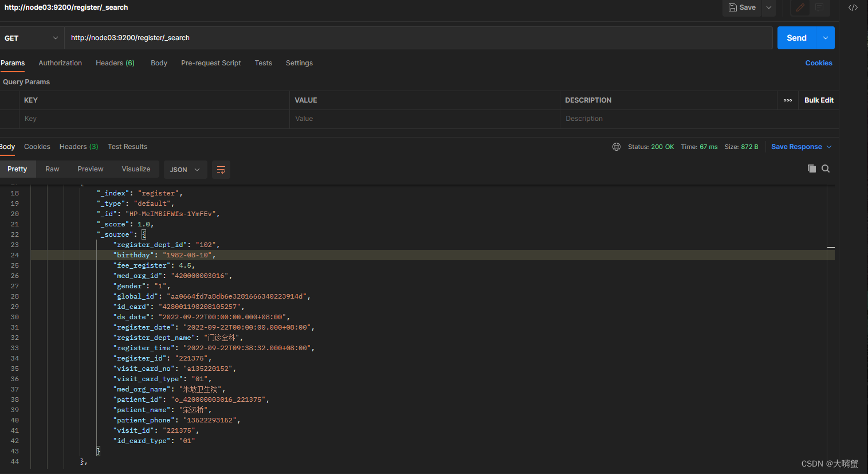Click the "_index": "register" line
The image size is (868, 474).
(x=139, y=193)
